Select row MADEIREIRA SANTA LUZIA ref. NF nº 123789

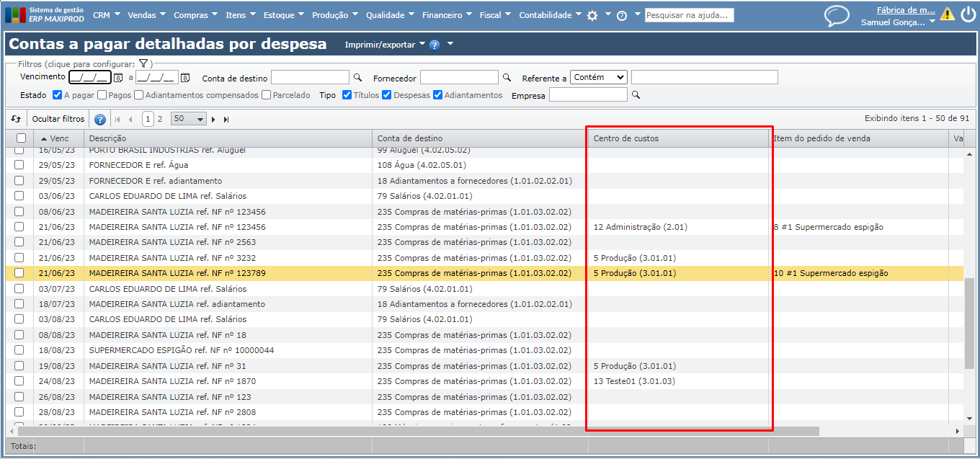pyautogui.click(x=484, y=273)
